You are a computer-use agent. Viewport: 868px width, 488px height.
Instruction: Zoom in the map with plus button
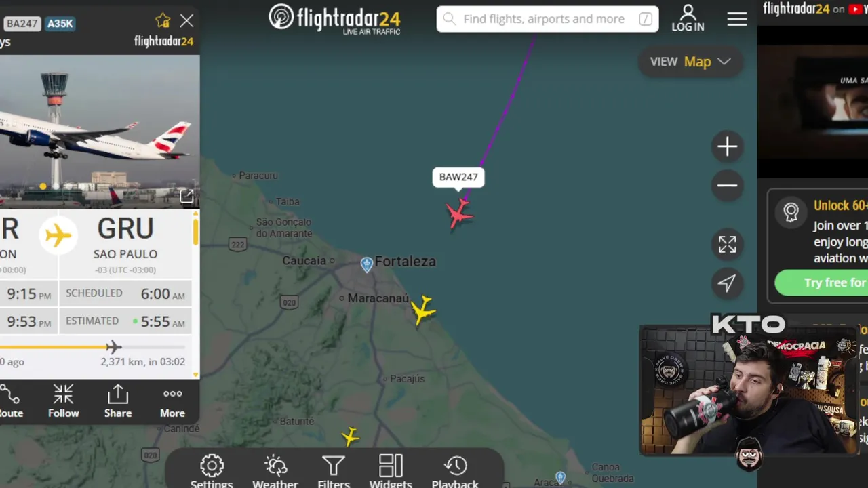(x=727, y=146)
